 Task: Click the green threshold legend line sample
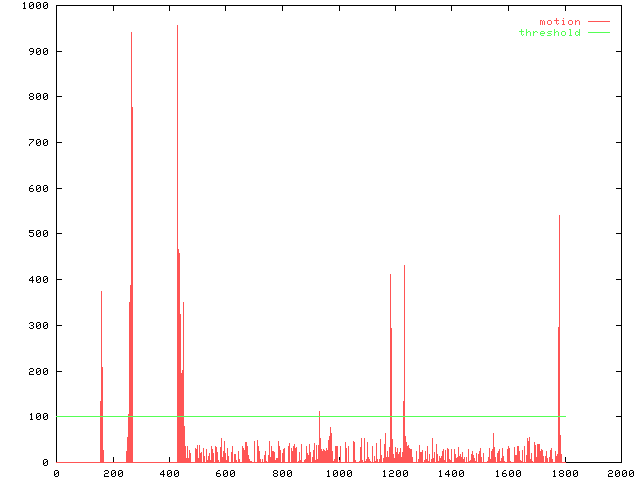(x=598, y=33)
